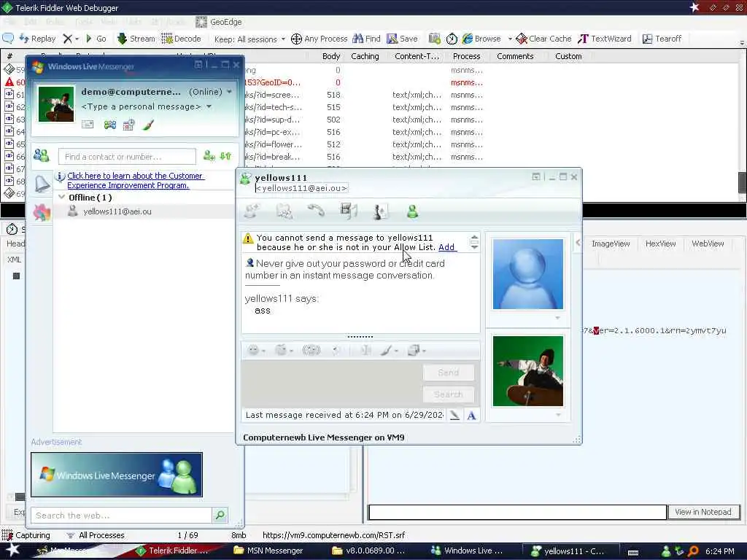The image size is (747, 560).
Task: Click the Remove (X) icon in Fiddler toolbar
Action: click(68, 39)
